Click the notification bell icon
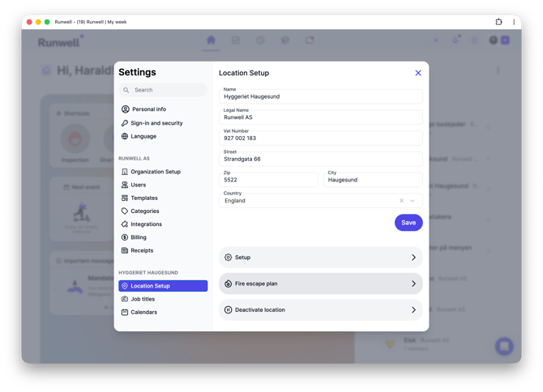The height and width of the screenshot is (392, 543). pos(455,40)
